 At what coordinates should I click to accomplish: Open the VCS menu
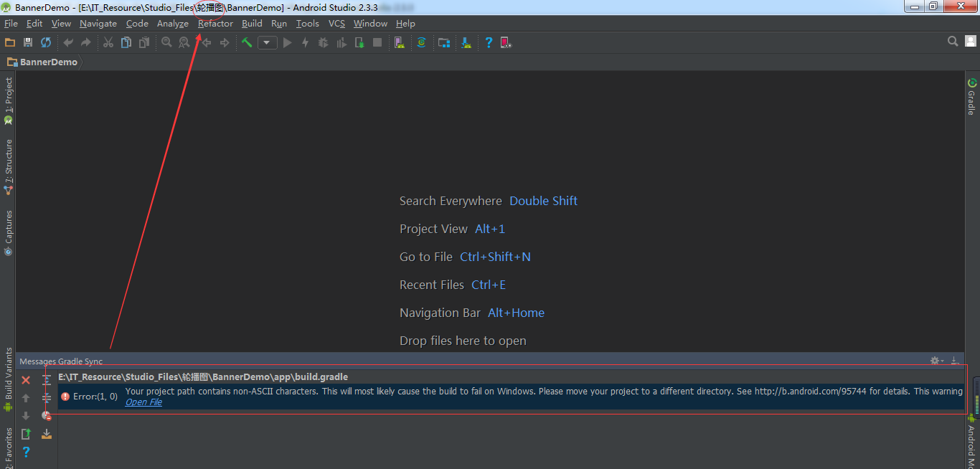click(336, 24)
